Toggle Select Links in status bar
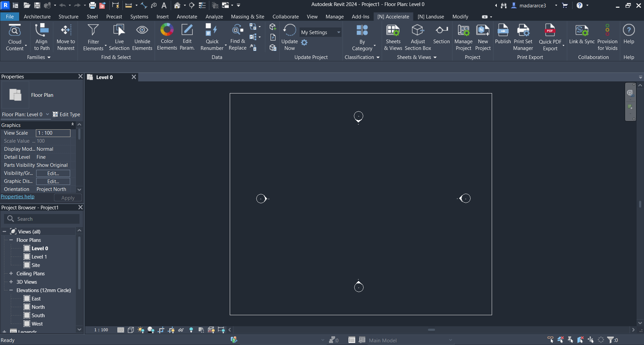644x345 pixels. (550, 340)
